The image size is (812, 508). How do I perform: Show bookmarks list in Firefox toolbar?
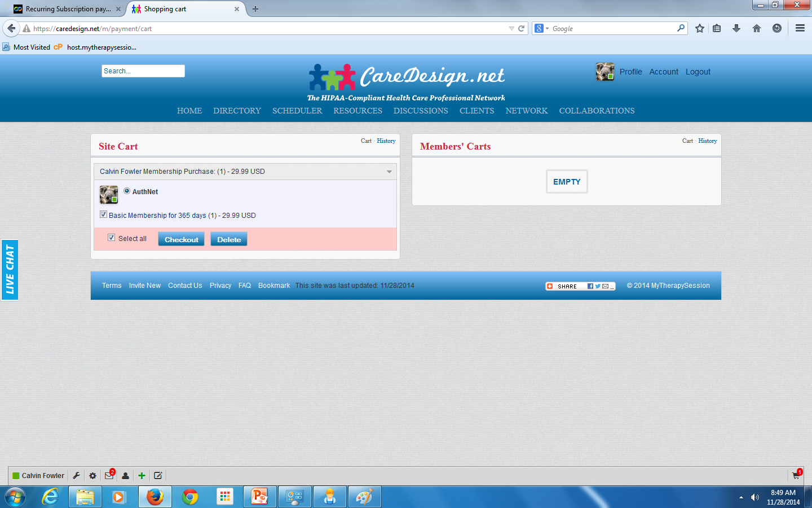pos(717,28)
